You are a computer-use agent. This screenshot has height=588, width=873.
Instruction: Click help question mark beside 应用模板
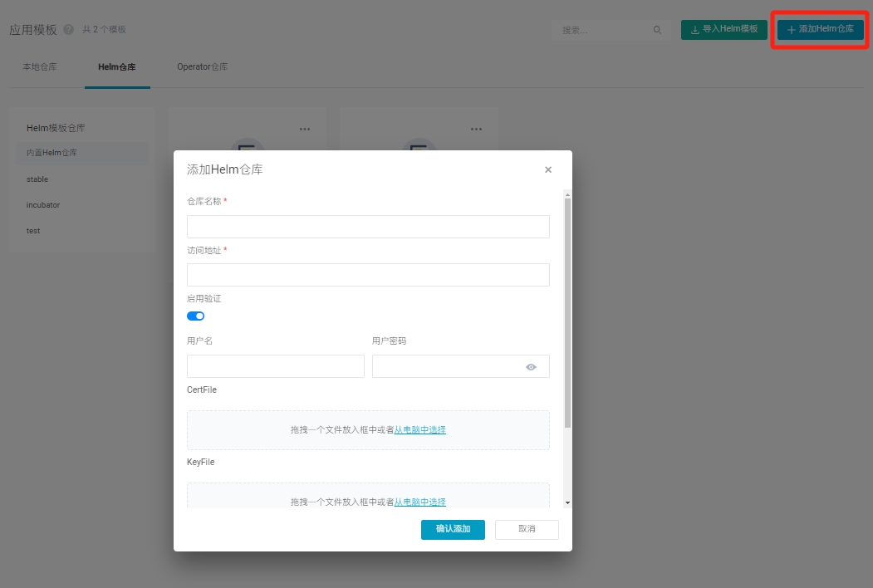(x=68, y=30)
